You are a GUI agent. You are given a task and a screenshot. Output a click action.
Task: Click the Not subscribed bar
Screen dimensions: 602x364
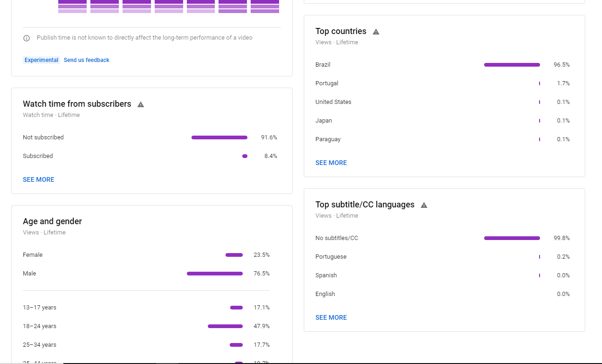coord(219,137)
